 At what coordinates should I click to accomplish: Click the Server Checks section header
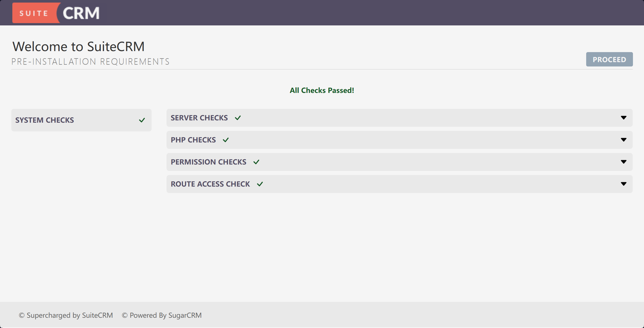point(199,118)
